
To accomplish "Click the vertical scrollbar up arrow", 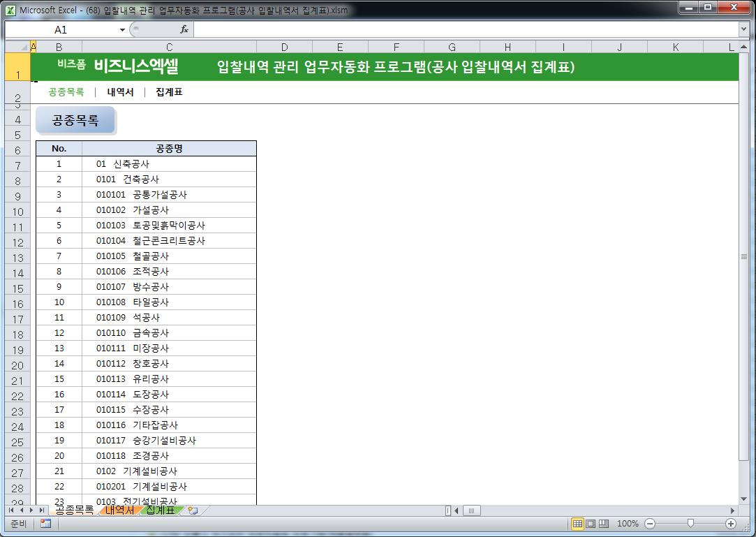I will pyautogui.click(x=743, y=47).
